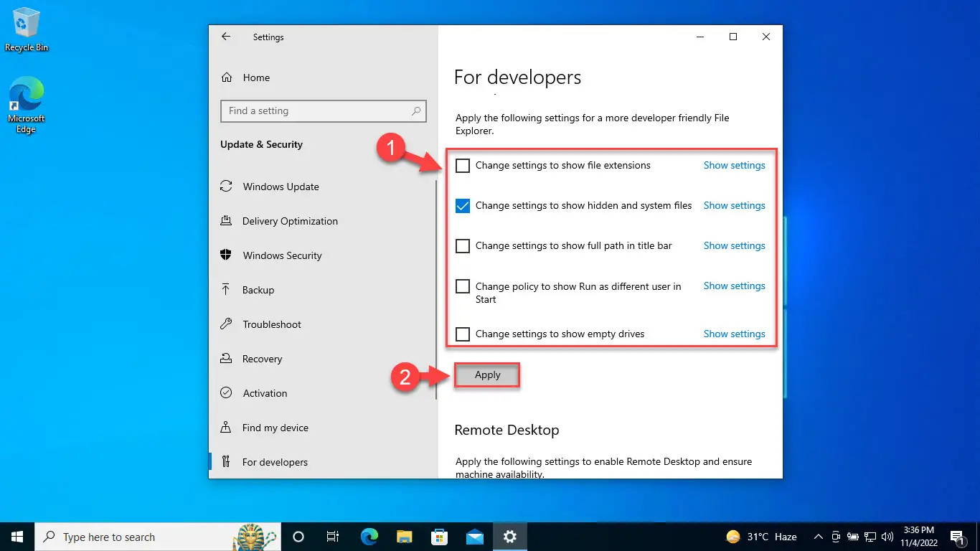Open Recycle Bin desktop icon
Screen dimensions: 980x551
27,30
